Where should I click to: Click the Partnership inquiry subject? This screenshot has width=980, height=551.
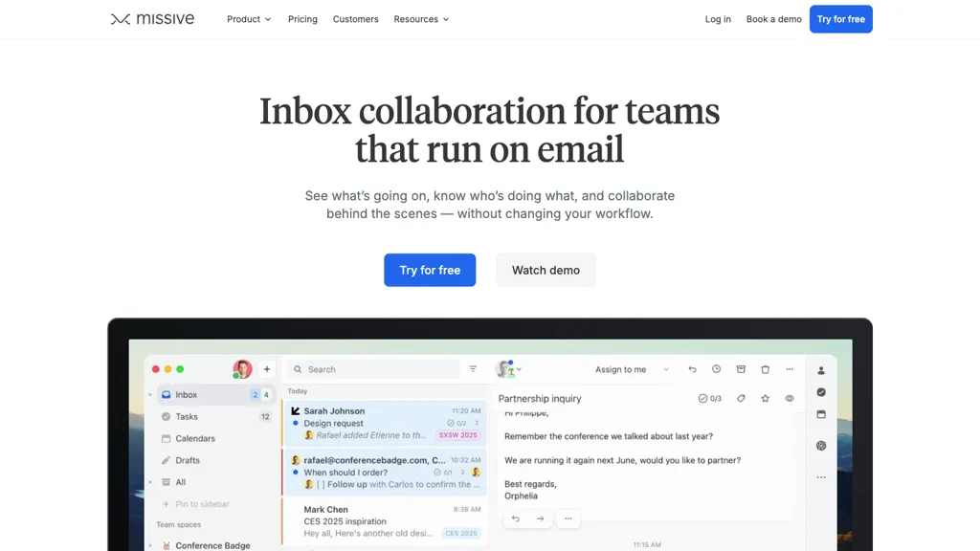point(540,399)
